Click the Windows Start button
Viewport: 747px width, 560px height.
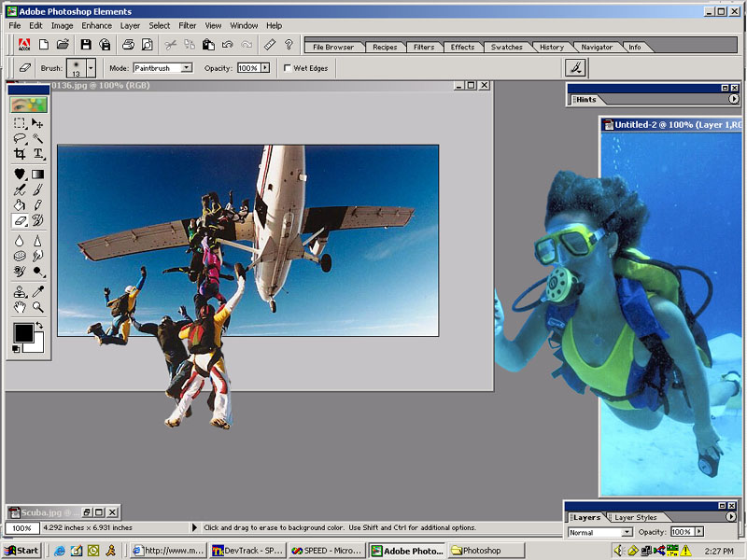[21, 551]
